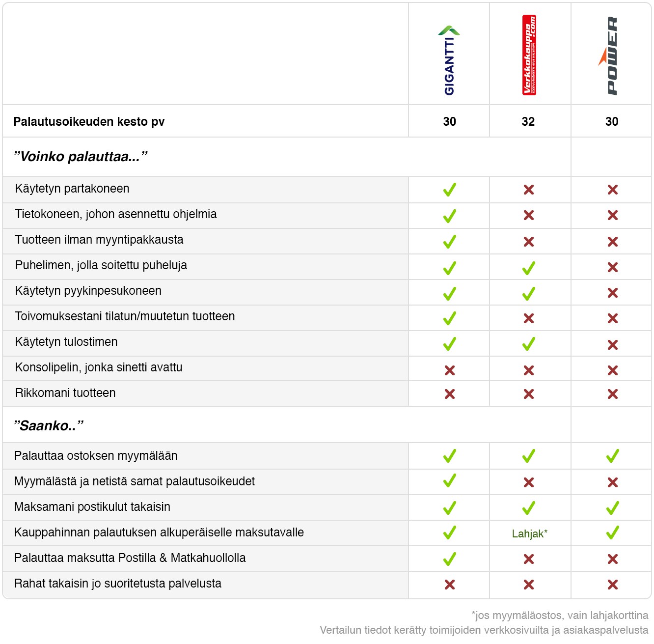The height and width of the screenshot is (644, 654).
Task: Click the Gigantti logo in header
Action: click(x=449, y=60)
